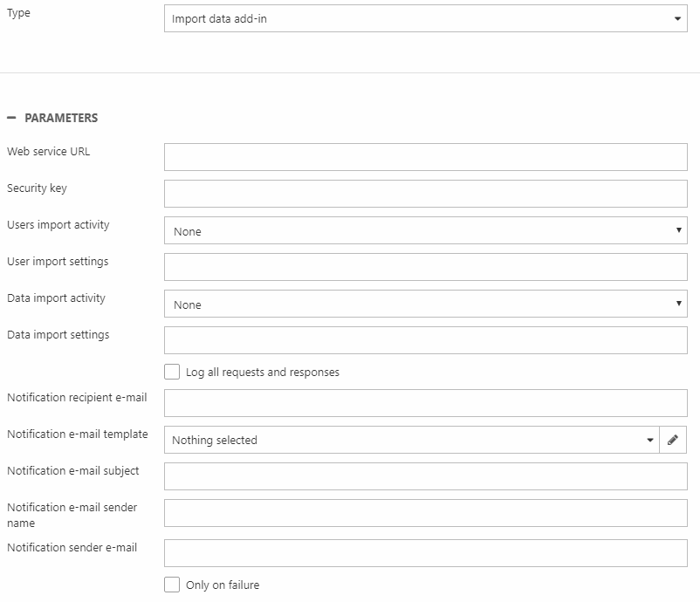
Task: Collapse the Parameters section
Action: [x=11, y=118]
